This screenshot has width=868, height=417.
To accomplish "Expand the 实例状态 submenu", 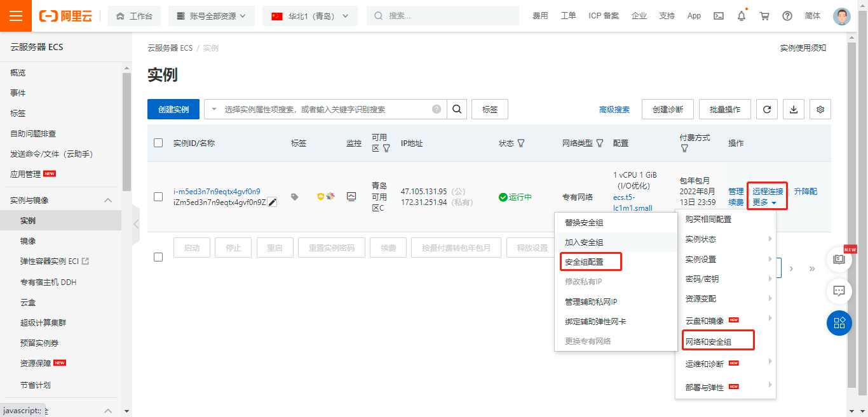I will [725, 239].
